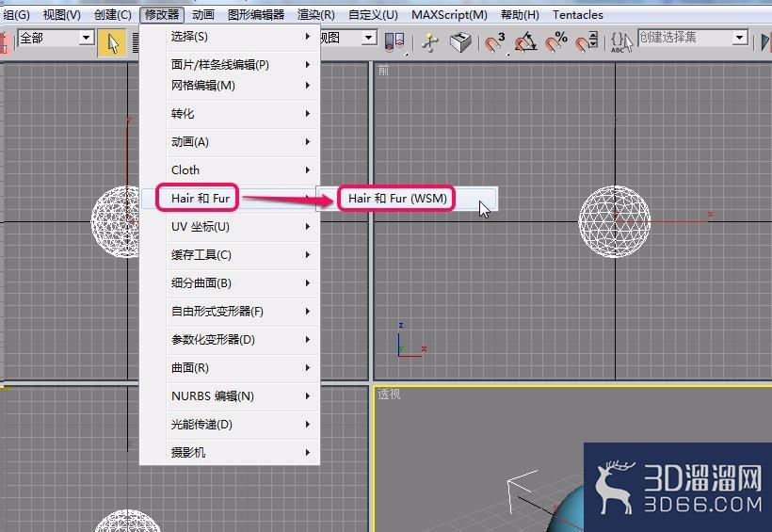Expand the 转化 submenu

230,114
